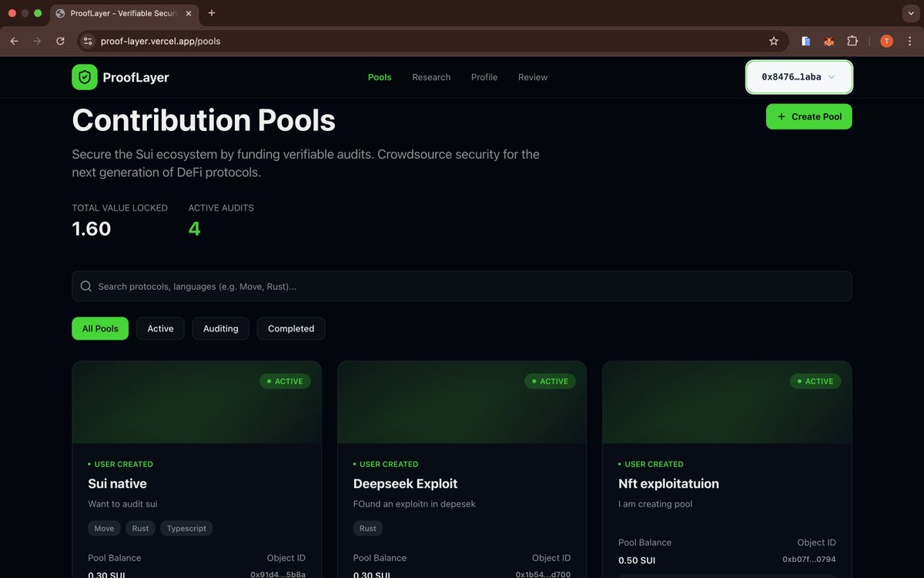
Task: Click the Create Pool button
Action: (808, 116)
